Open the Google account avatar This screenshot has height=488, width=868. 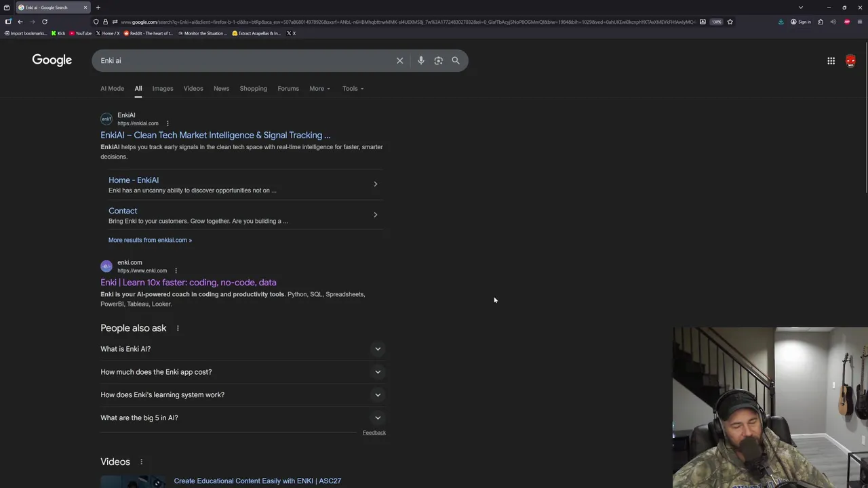850,61
